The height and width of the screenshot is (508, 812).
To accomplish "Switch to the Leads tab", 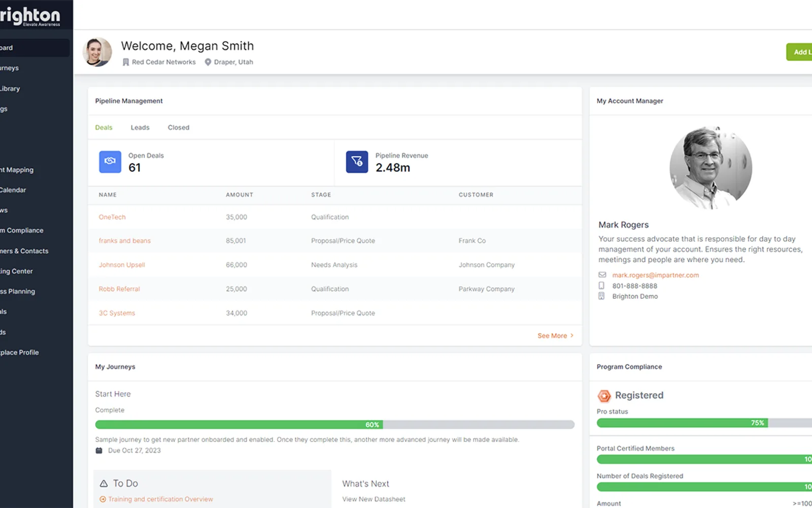I will tap(140, 128).
